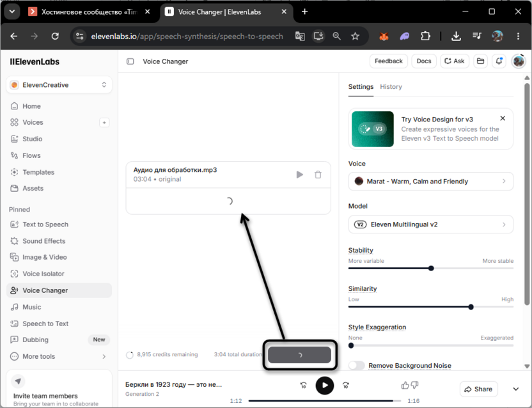Open the ElevenLabs profile avatar menu
This screenshot has width=532, height=408.
[x=519, y=61]
